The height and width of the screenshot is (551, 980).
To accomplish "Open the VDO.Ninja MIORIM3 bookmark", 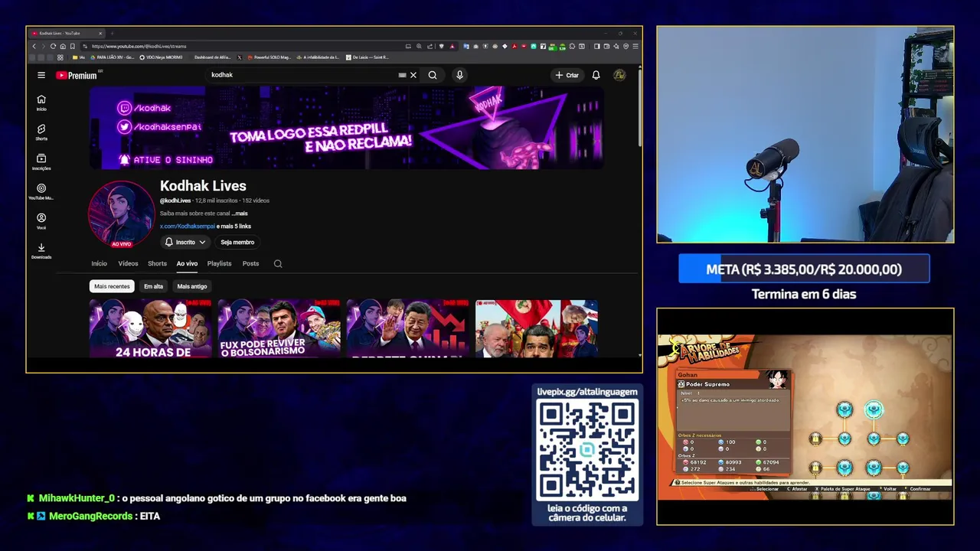I will tap(161, 57).
